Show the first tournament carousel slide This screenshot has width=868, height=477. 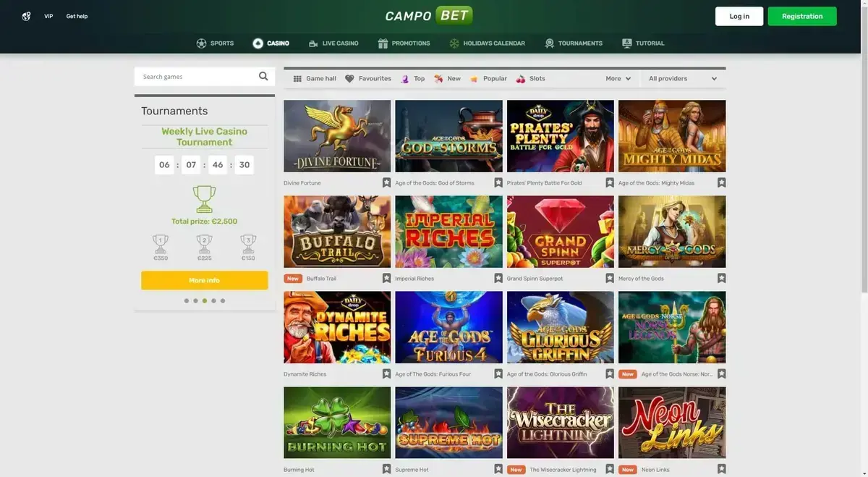pos(187,300)
